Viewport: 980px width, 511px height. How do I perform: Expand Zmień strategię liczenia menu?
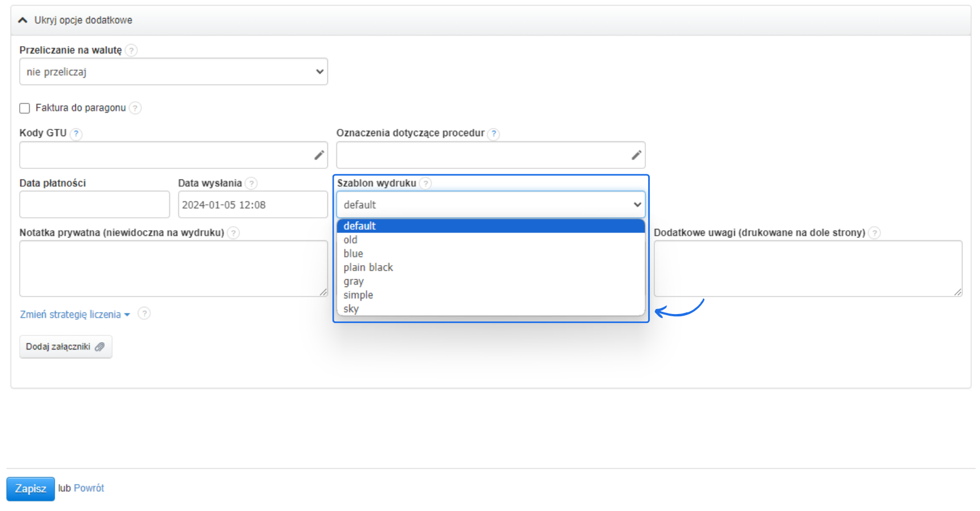74,315
